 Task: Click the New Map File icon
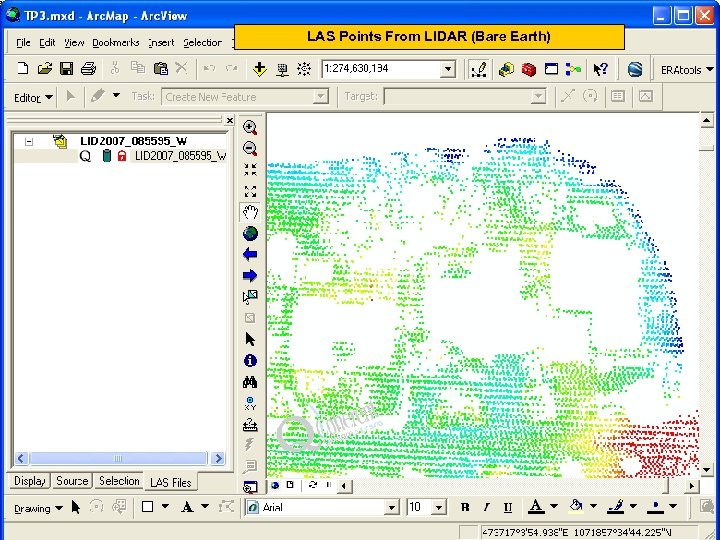tap(22, 69)
